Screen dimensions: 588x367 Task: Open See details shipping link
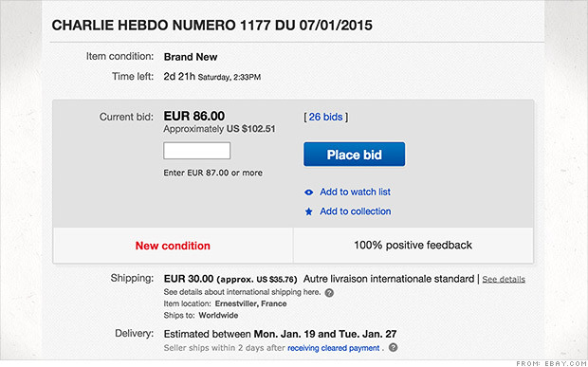[504, 279]
